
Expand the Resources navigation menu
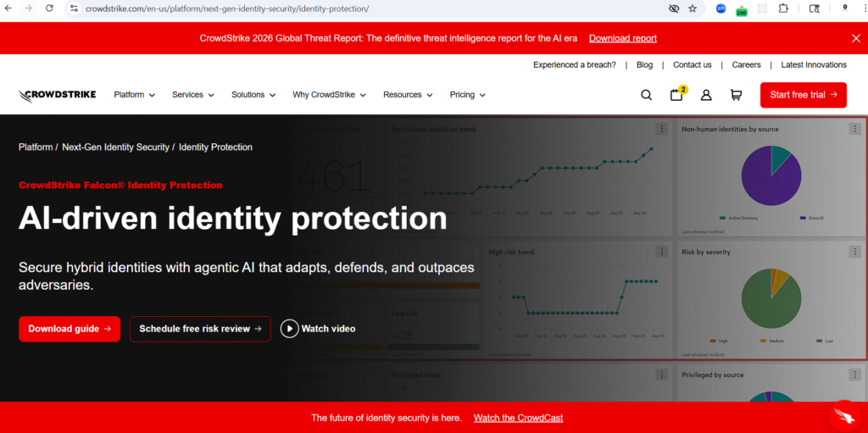coord(408,95)
